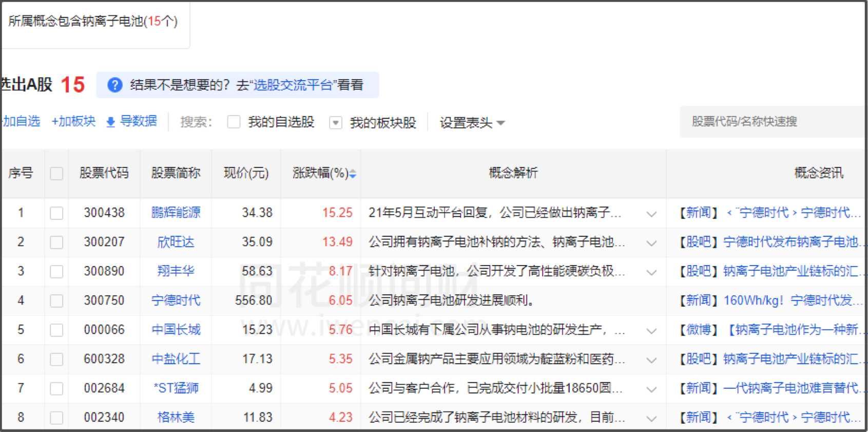Check the box for row 000066 中国长城
The image size is (868, 432).
click(x=56, y=330)
